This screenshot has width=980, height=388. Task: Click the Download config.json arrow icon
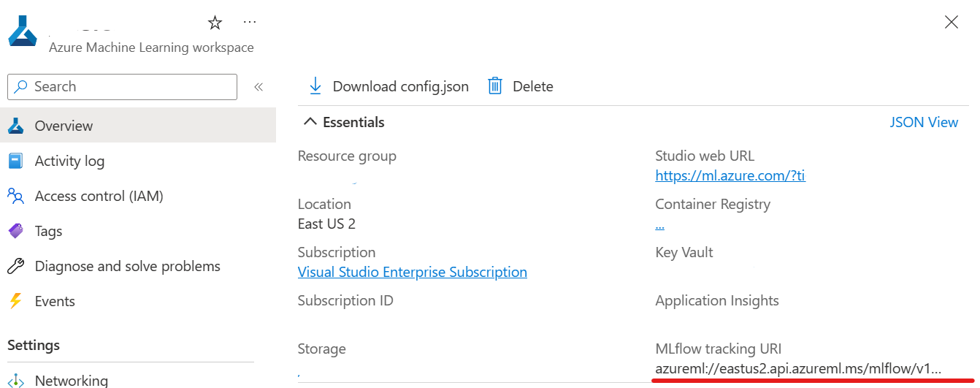click(315, 86)
